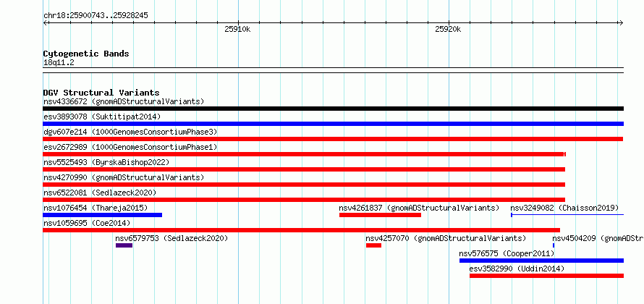This screenshot has width=644, height=304.
Task: Open nsv3249082 (Chaisson2019) label
Action: [x=564, y=208]
